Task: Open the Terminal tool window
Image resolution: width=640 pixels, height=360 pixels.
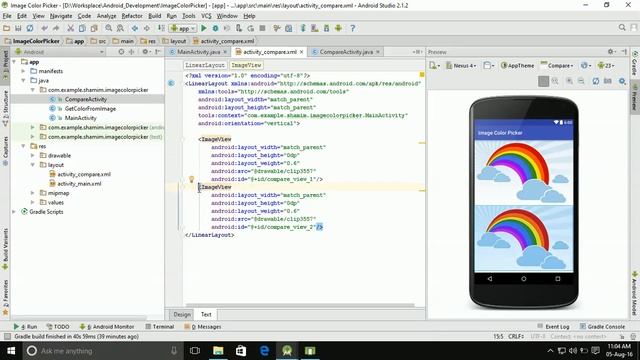Action: [160, 327]
